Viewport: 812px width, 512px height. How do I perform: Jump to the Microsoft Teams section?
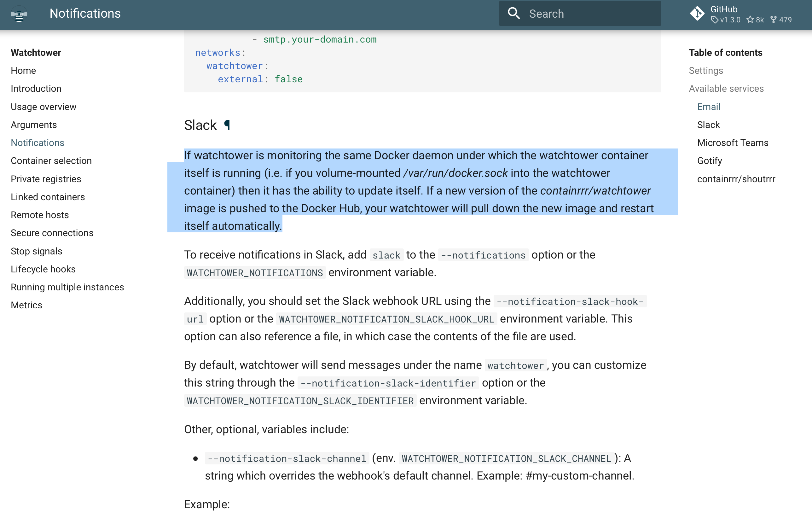pos(733,143)
